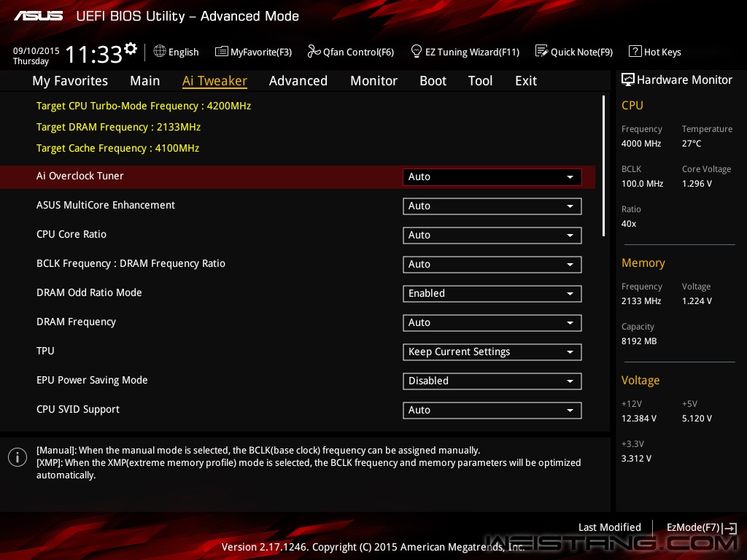
Task: Select the Ai Overclock Tuner label
Action: tap(80, 176)
